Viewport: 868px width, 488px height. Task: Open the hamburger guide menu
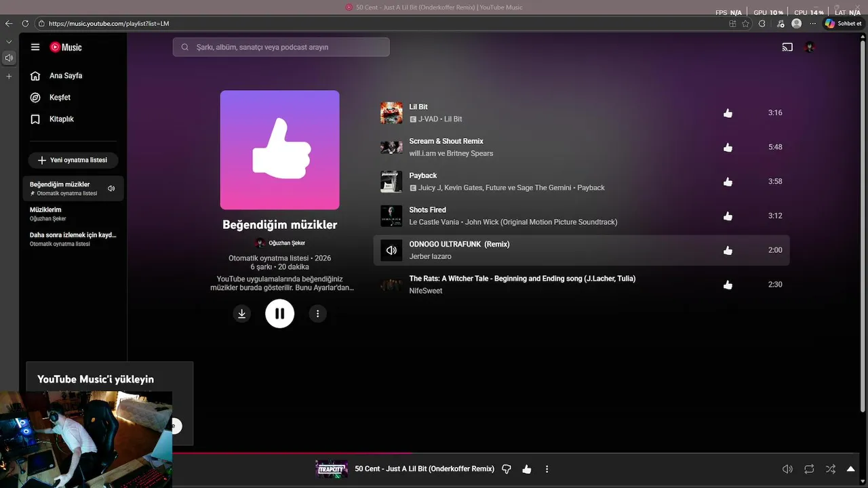click(35, 47)
